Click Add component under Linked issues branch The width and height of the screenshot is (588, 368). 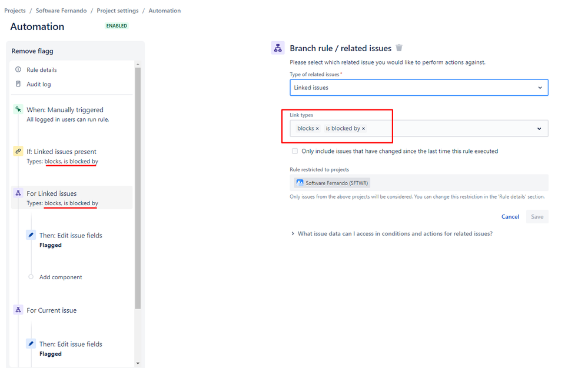tap(61, 277)
